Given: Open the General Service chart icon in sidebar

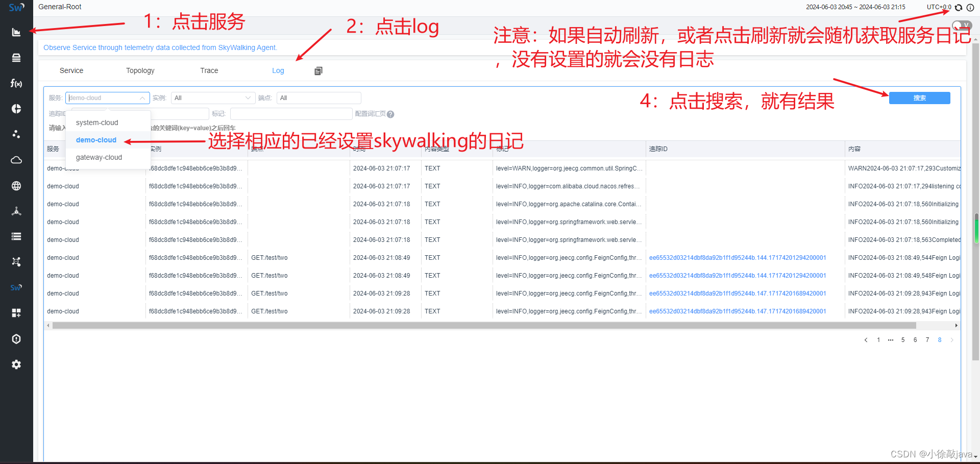Looking at the screenshot, I should point(16,32).
